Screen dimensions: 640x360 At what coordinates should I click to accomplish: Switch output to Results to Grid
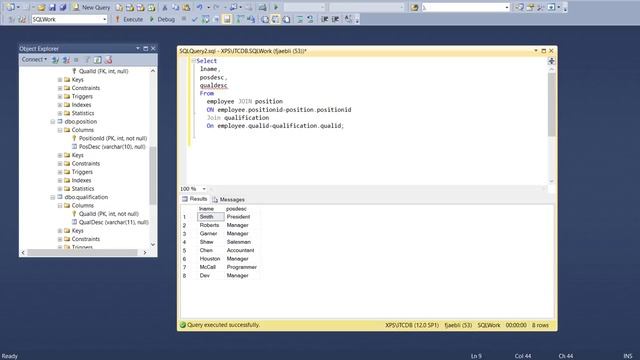pos(276,19)
